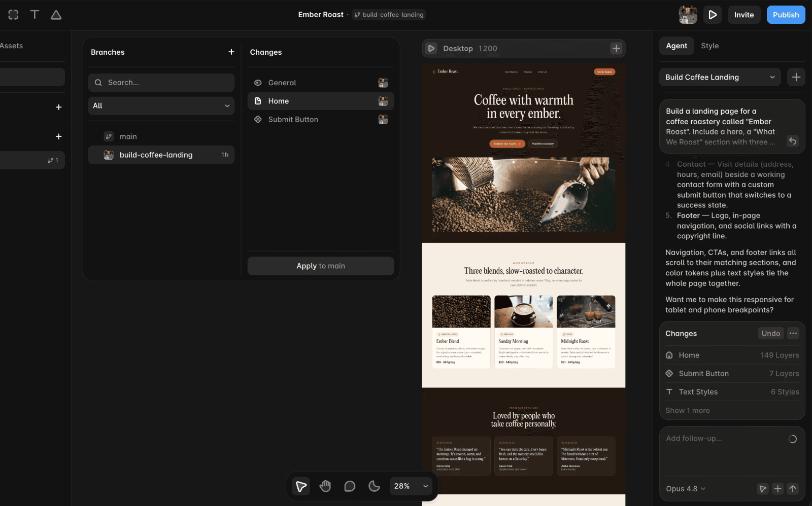This screenshot has height=506, width=812.
Task: Click 'Loved by people who take coffee personally.' heading
Action: click(524, 420)
